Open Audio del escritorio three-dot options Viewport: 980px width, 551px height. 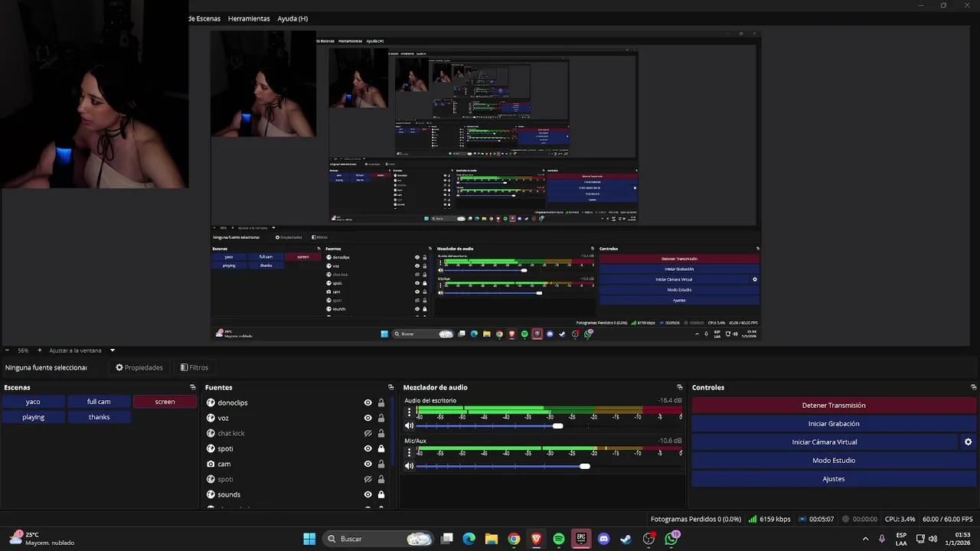click(x=409, y=412)
